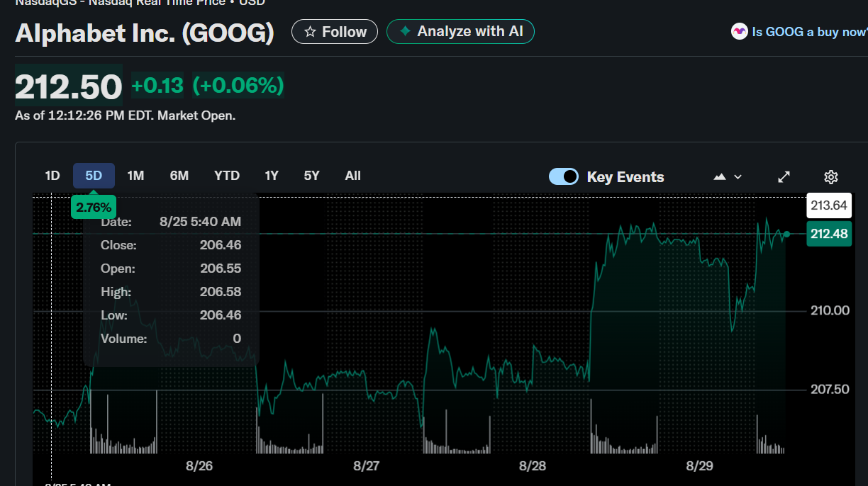Click the 212.48 current price marker
This screenshot has width=868, height=486.
830,234
